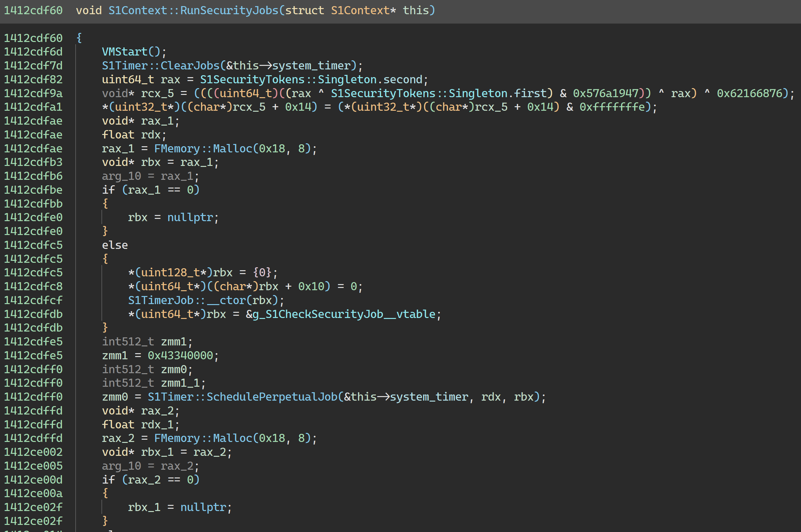801x532 pixels.
Task: Select RunSecurityJobs in function signature
Action: [229, 10]
